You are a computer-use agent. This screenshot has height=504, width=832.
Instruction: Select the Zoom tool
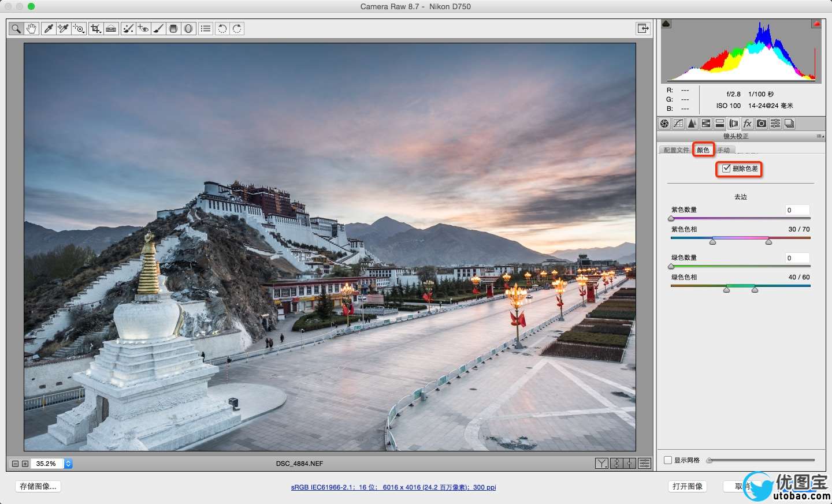[16, 28]
